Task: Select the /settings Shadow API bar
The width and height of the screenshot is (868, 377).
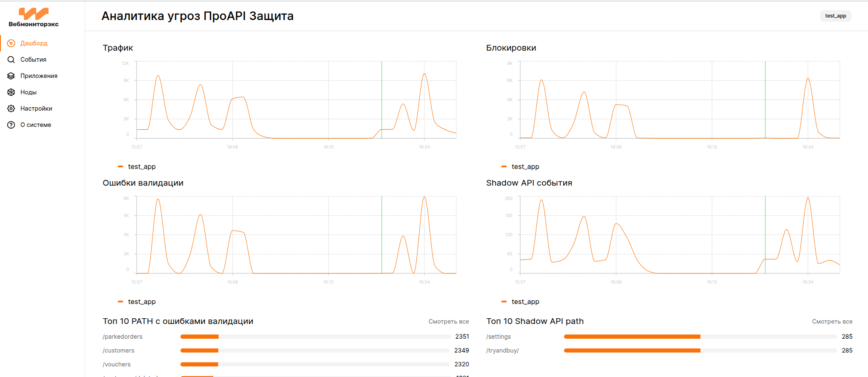Action: 700,337
